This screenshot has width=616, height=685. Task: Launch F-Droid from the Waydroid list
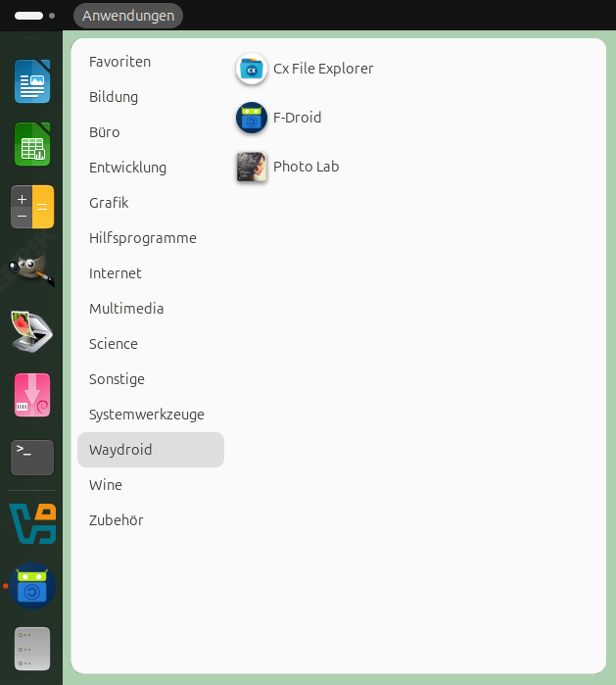pyautogui.click(x=252, y=118)
